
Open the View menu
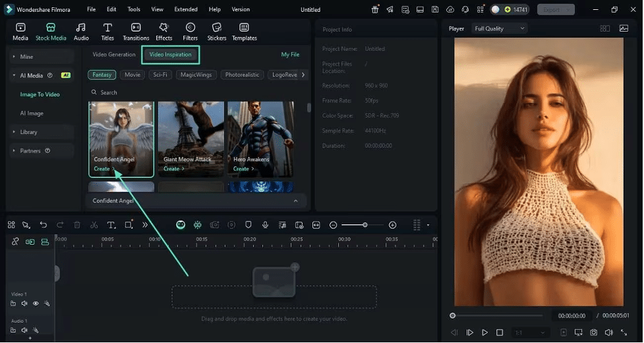pyautogui.click(x=157, y=9)
